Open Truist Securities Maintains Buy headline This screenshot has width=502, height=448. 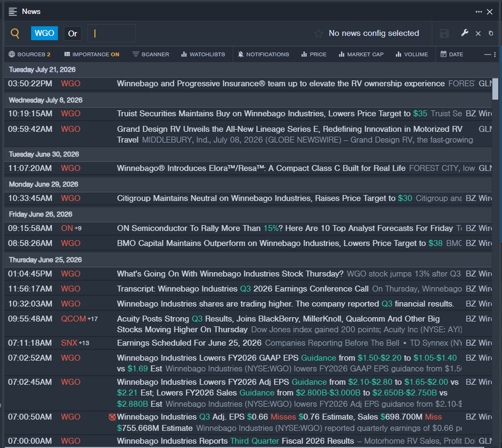click(272, 114)
